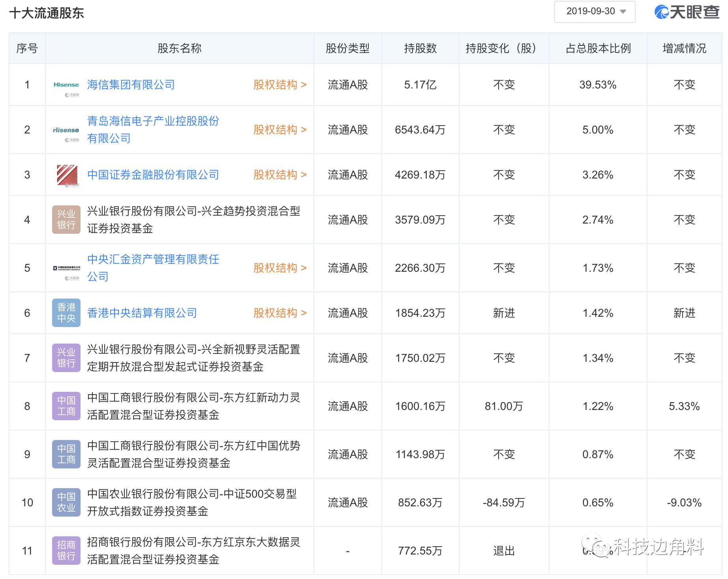Open the 中央汇金资产管理有限责任公司 link
Screen dimensions: 728x579
153,268
